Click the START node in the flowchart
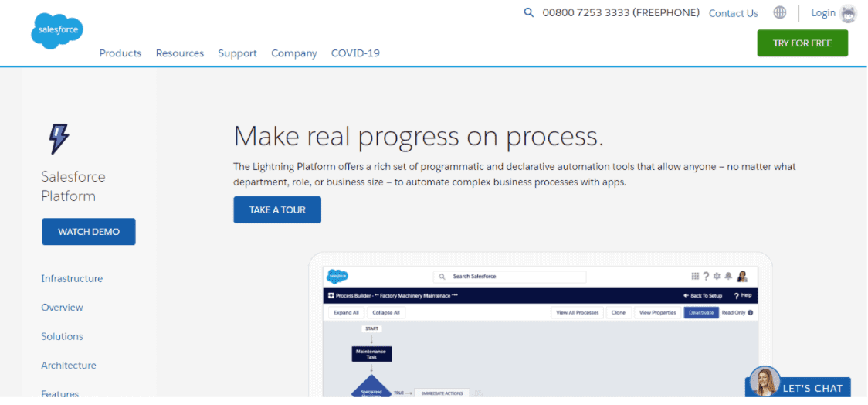This screenshot has width=868, height=405. (372, 328)
